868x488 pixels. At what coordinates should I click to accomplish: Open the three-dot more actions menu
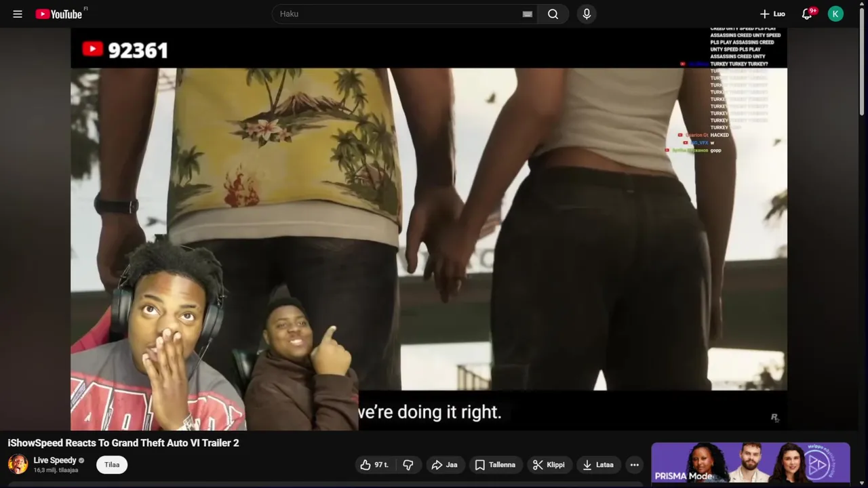[x=634, y=464]
